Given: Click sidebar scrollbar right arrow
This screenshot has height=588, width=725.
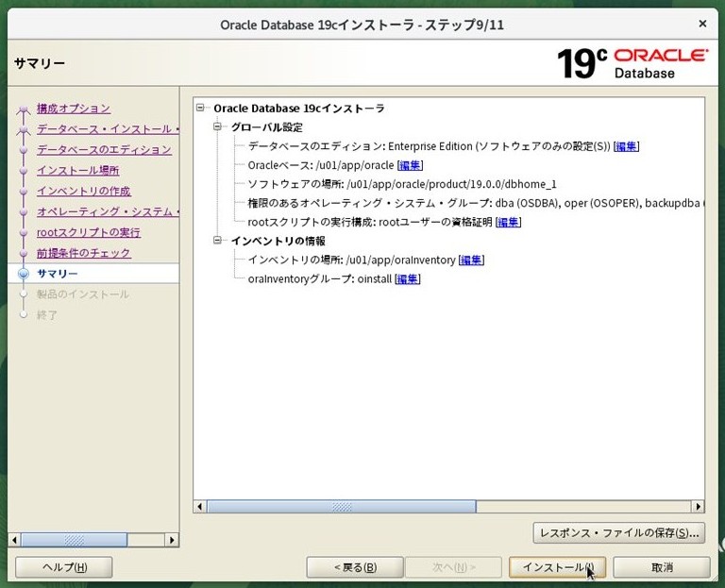Looking at the screenshot, I should (172, 540).
